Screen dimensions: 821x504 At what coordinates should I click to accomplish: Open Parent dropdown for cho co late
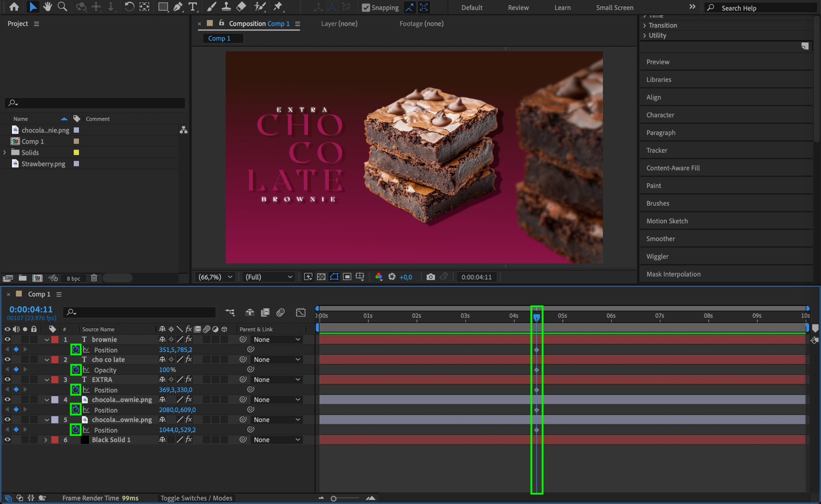coord(277,360)
